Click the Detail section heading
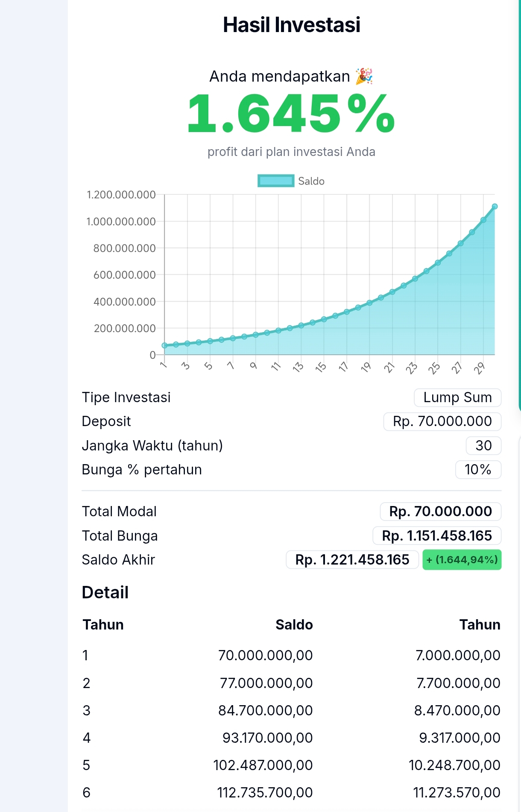The height and width of the screenshot is (812, 521). 105,593
